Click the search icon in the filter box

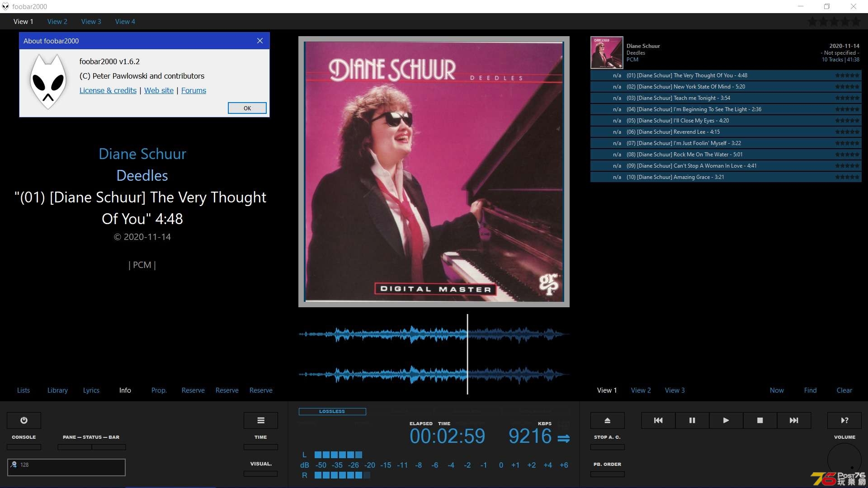(14, 465)
